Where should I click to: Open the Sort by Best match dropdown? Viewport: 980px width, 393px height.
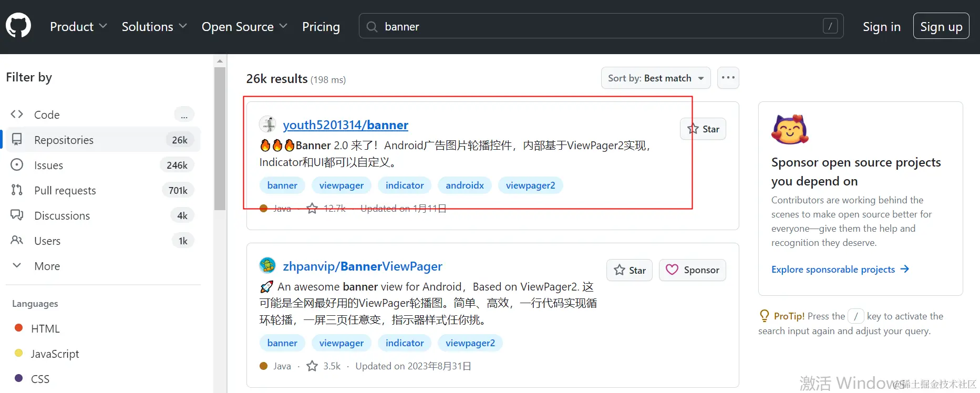coord(656,78)
